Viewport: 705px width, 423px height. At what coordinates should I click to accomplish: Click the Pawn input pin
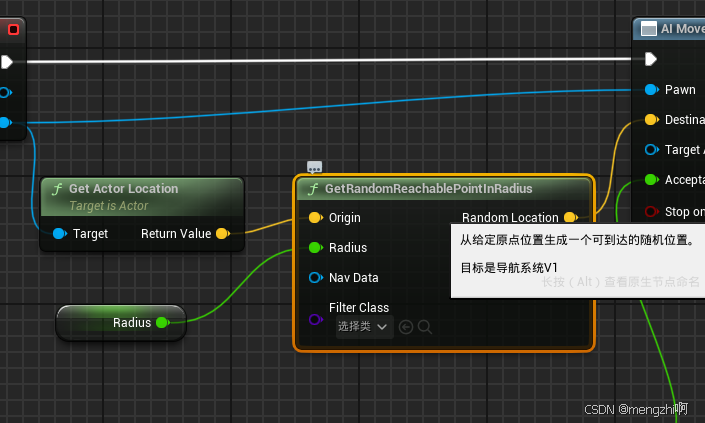pyautogui.click(x=651, y=89)
